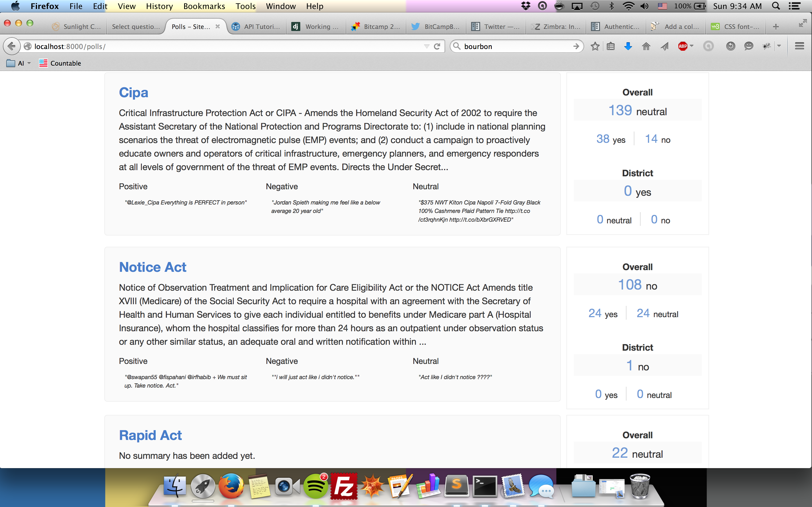Click the Firebug bug icon
The height and width of the screenshot is (507, 812).
coord(766,46)
